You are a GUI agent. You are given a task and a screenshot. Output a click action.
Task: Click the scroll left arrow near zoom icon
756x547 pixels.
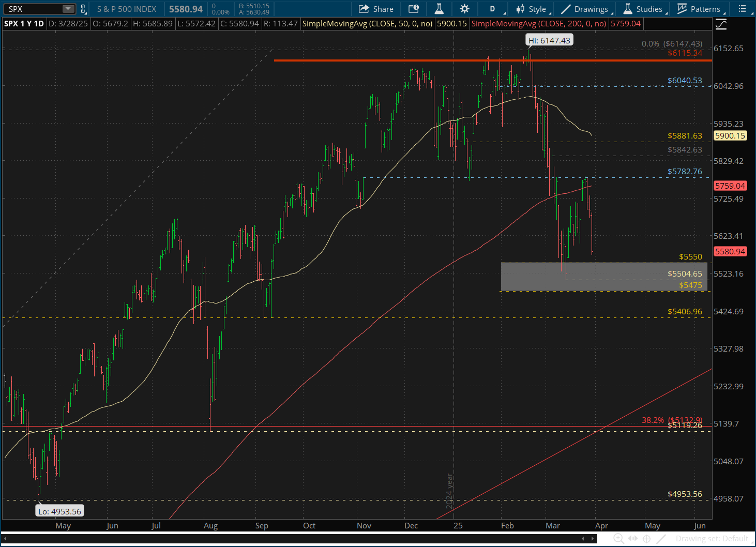point(583,539)
